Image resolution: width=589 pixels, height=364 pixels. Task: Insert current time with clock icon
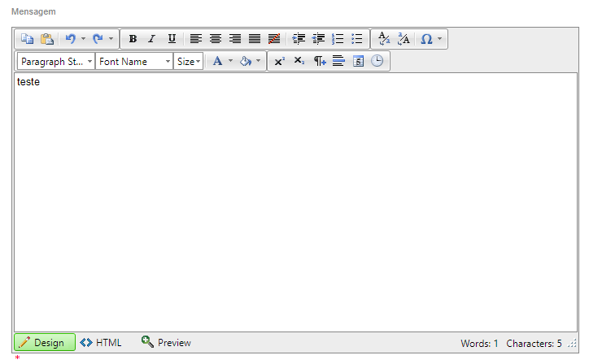point(377,61)
